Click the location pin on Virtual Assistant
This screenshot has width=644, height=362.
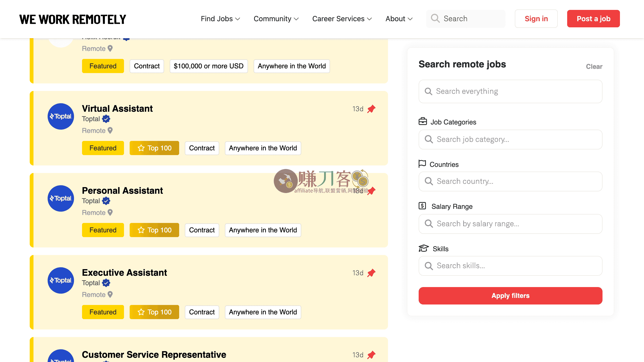click(110, 131)
